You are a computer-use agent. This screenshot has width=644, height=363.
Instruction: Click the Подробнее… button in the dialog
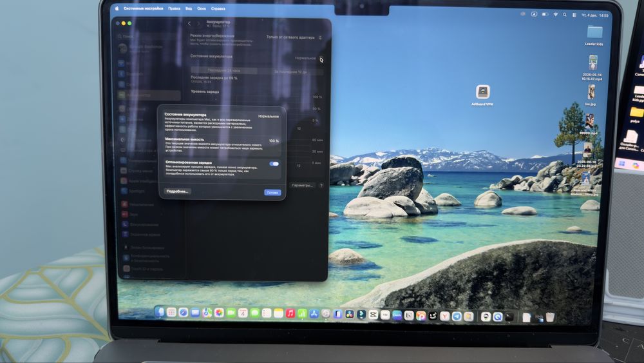coord(178,191)
